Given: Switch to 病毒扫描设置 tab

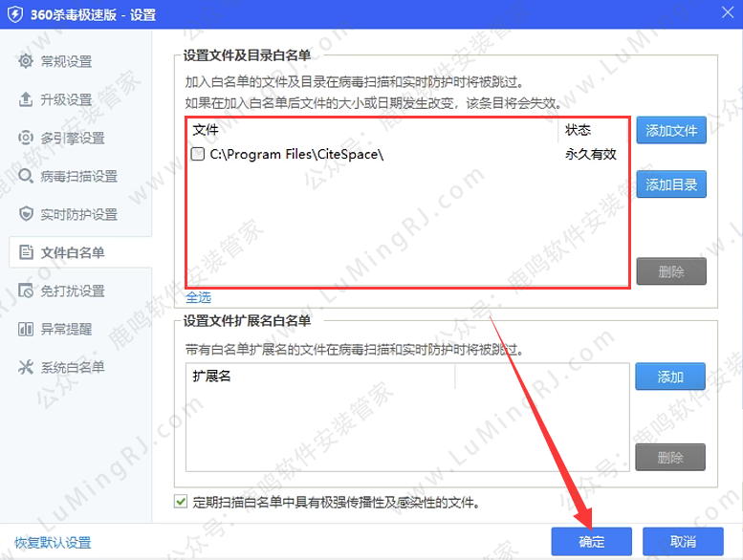Looking at the screenshot, I should click(x=78, y=176).
